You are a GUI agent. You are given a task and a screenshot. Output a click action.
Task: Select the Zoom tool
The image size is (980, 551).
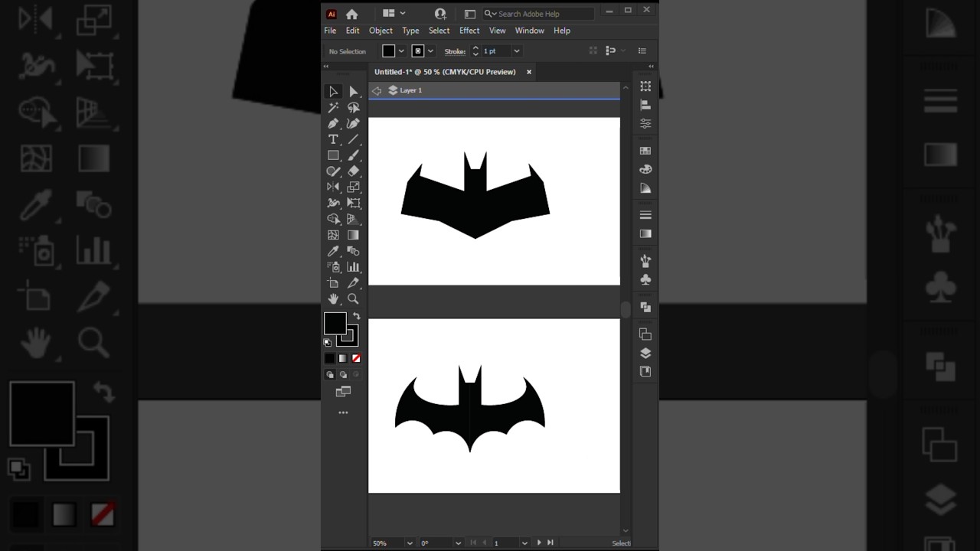point(353,299)
